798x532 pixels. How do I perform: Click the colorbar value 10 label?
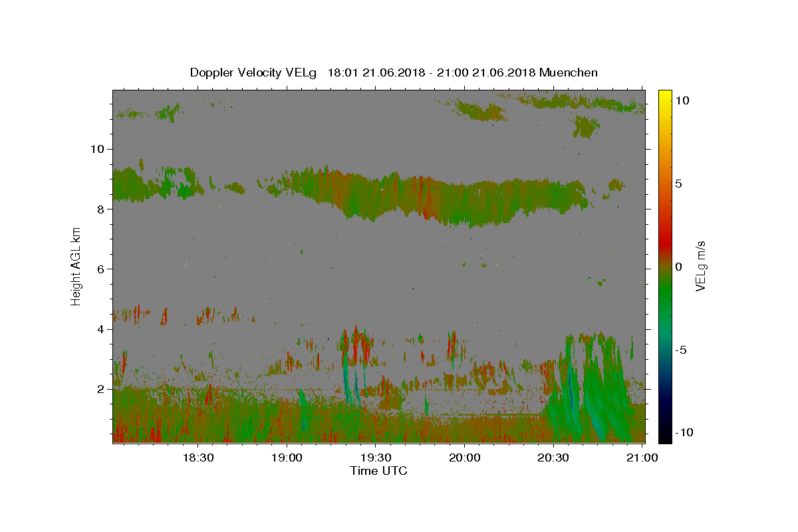pos(682,100)
